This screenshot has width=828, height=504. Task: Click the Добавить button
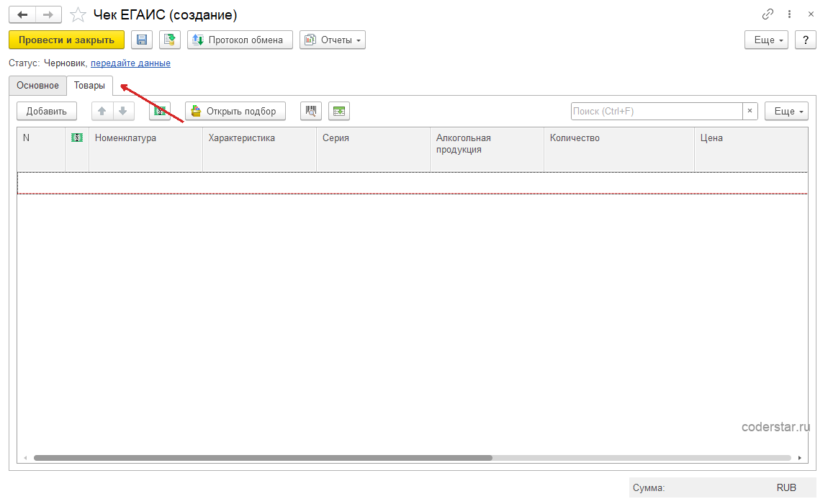point(47,111)
